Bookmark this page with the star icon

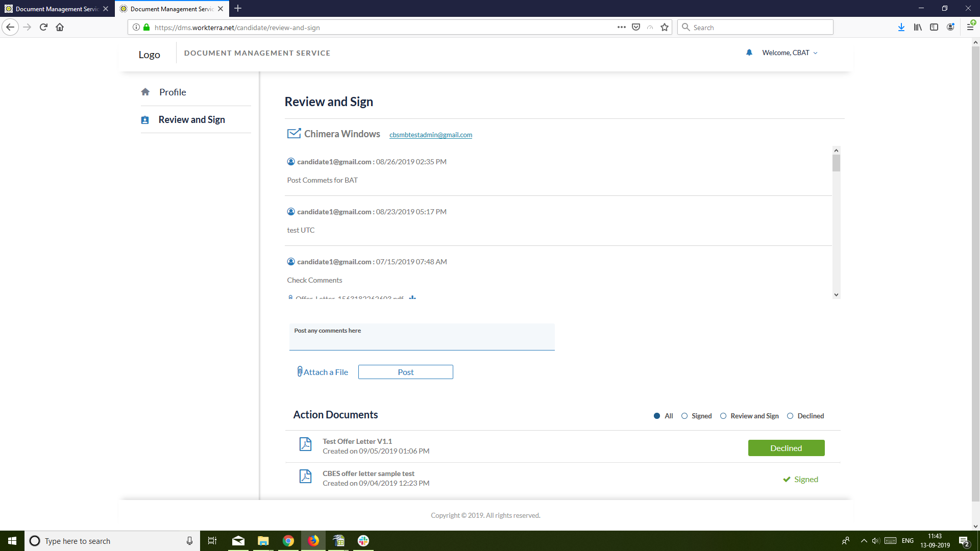click(x=664, y=28)
